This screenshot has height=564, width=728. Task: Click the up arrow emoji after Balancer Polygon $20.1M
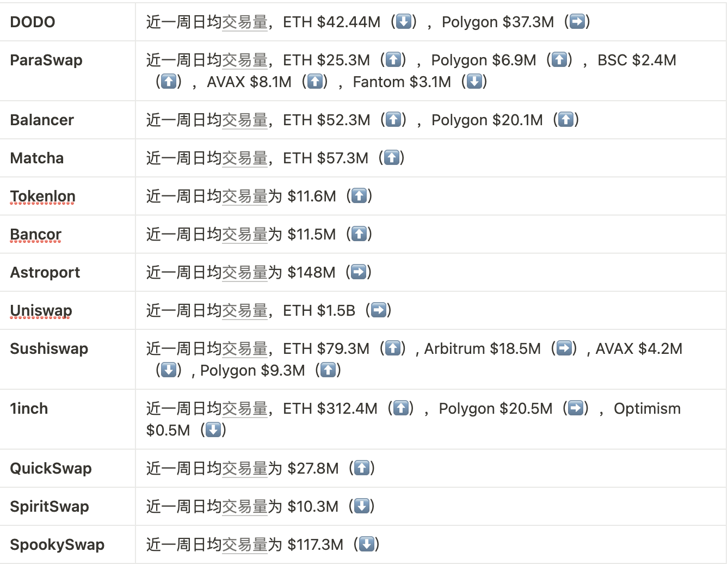[x=566, y=120]
